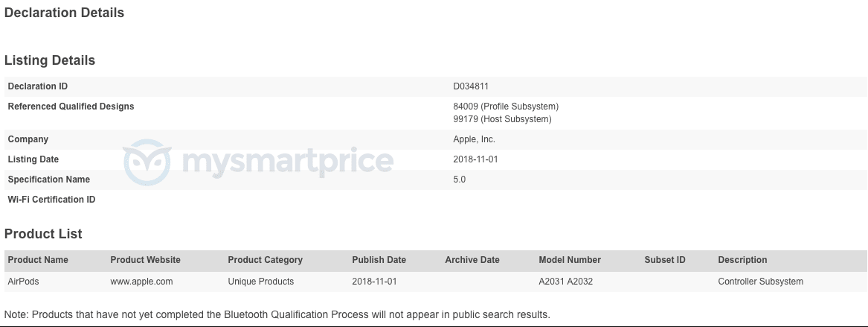This screenshot has height=327, width=868.
Task: Click the mysmartprice owl logo icon
Action: tap(147, 161)
